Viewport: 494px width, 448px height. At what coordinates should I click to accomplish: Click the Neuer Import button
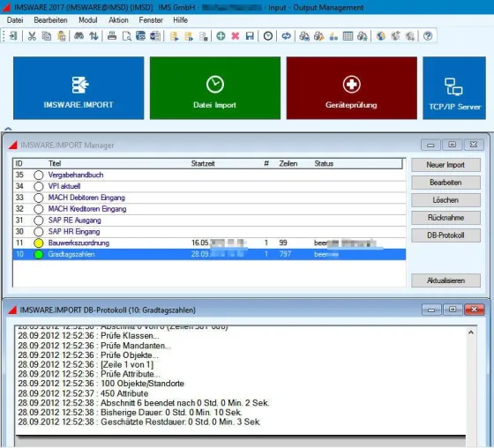445,165
